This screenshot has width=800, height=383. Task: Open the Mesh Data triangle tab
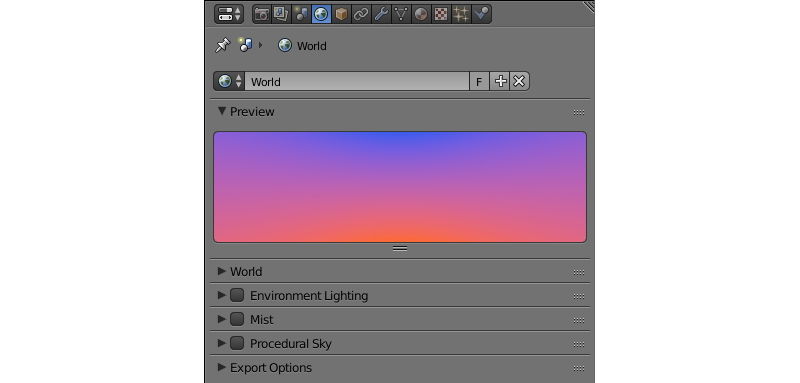[x=401, y=14]
